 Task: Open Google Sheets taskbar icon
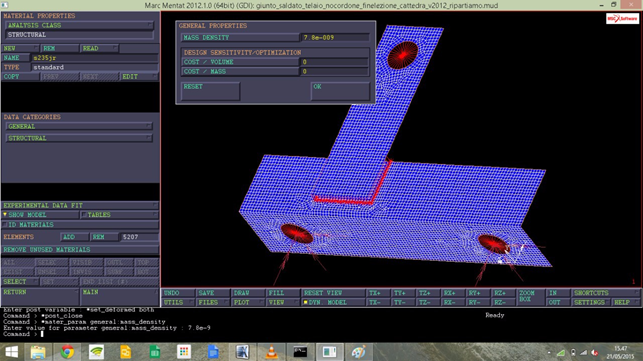point(155,352)
